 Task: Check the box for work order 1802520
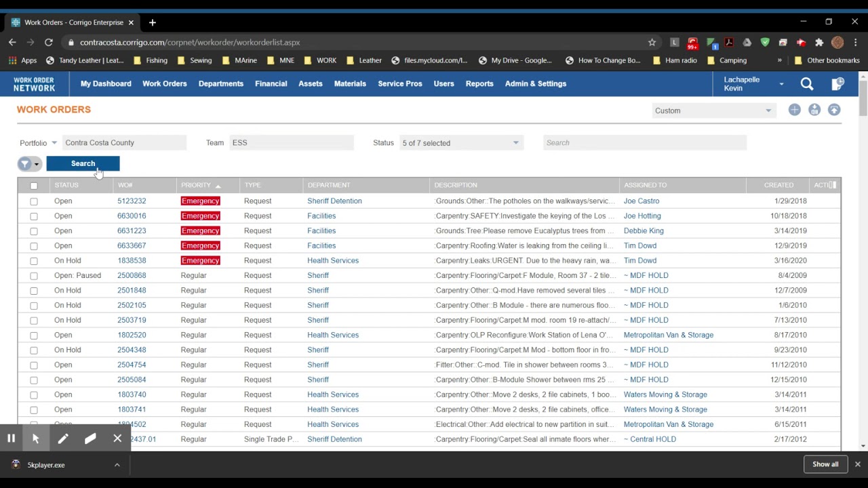34,335
